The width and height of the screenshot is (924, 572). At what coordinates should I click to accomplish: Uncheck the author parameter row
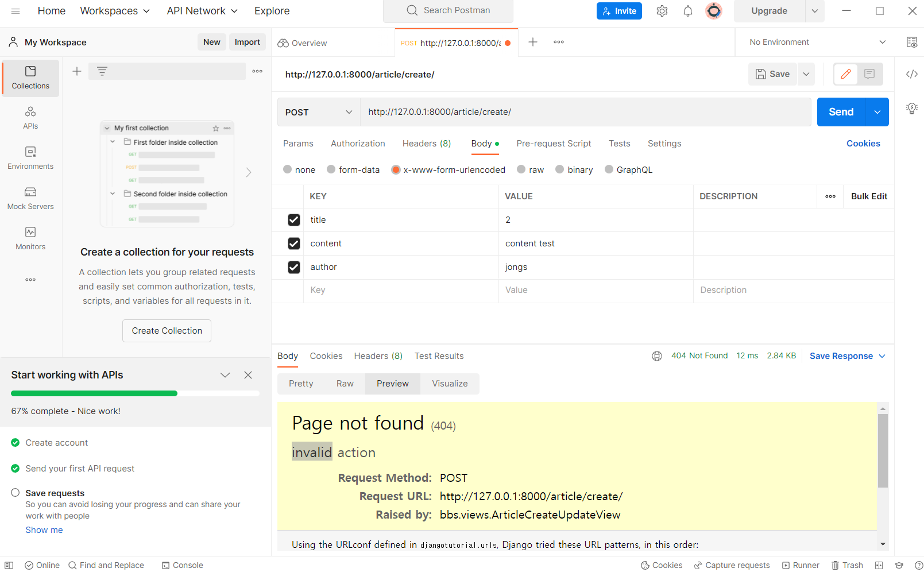(x=294, y=267)
